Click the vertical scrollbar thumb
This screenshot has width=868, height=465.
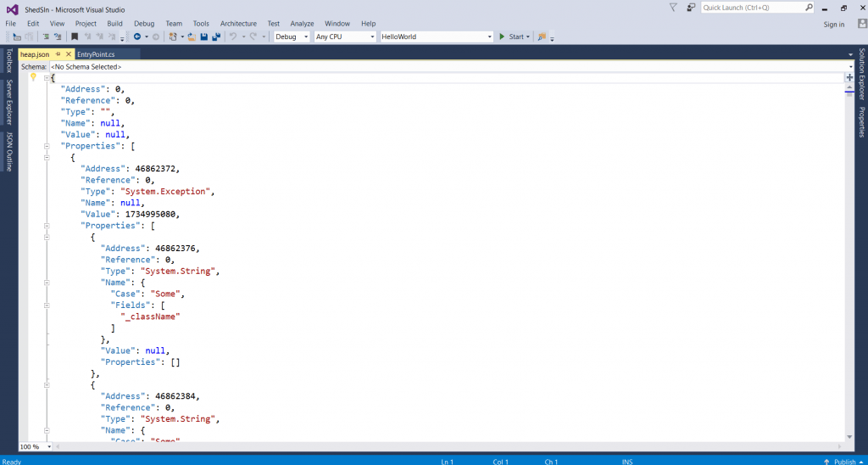(849, 94)
